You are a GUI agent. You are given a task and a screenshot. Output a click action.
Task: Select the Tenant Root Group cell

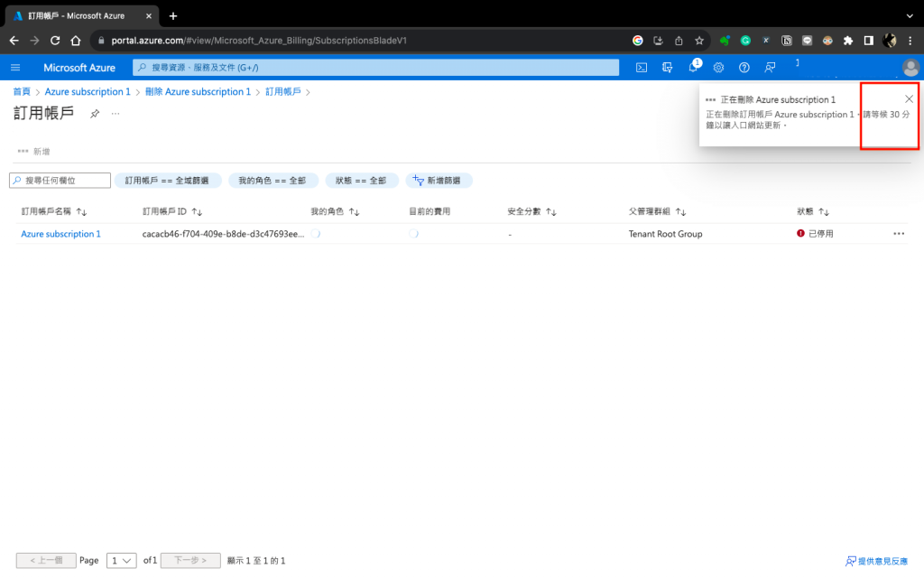point(665,234)
